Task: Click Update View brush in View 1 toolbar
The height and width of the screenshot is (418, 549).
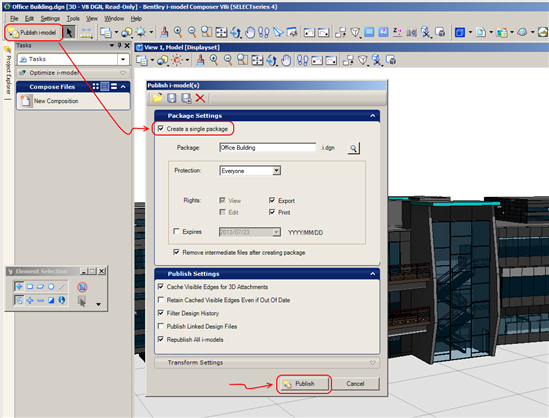Action: pyautogui.click(x=200, y=60)
